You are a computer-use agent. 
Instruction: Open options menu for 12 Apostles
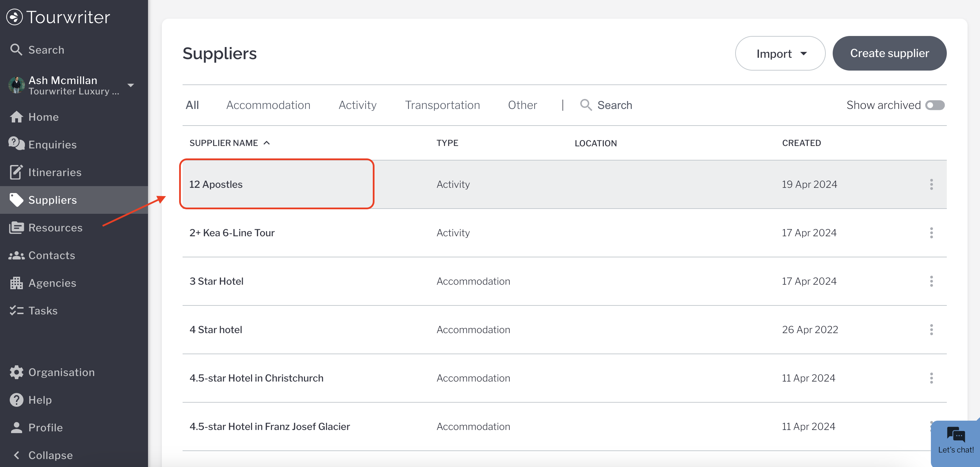931,184
